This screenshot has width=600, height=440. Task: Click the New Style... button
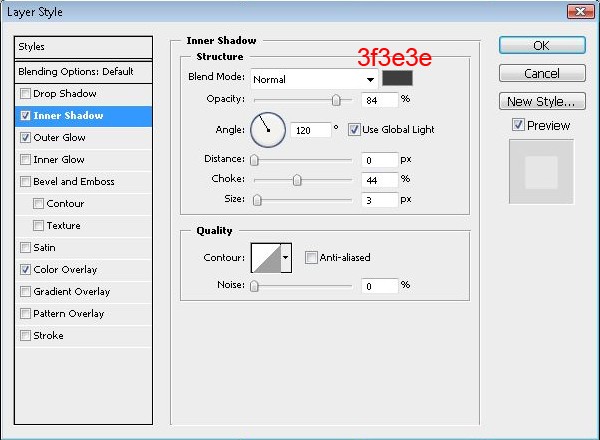542,101
